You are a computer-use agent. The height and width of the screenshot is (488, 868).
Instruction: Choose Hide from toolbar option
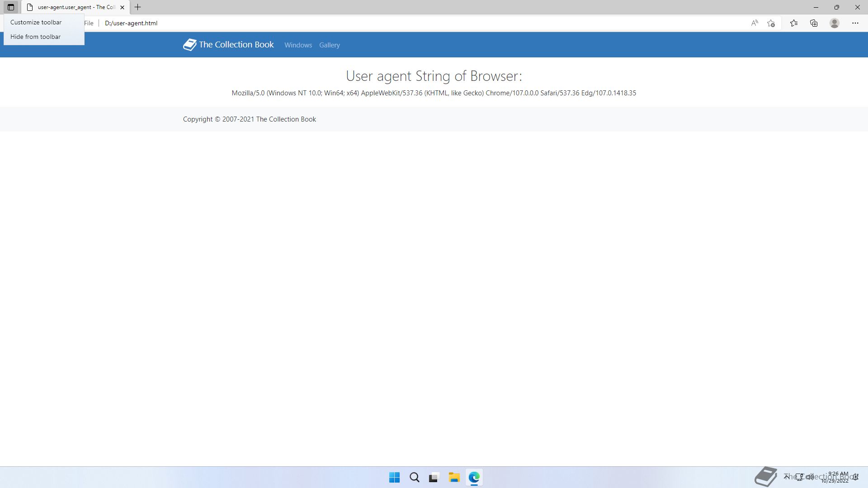coord(35,37)
